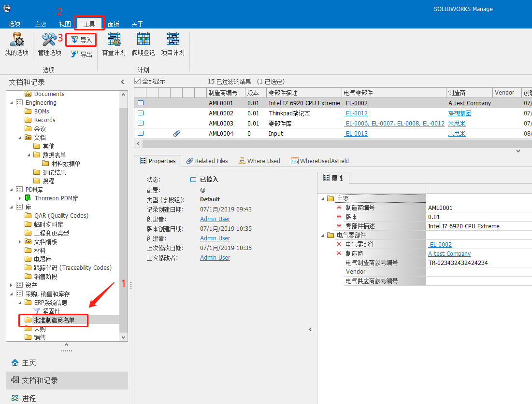The image size is (532, 404).
Task: Toggle the 全部显示 checkbox
Action: (138, 82)
